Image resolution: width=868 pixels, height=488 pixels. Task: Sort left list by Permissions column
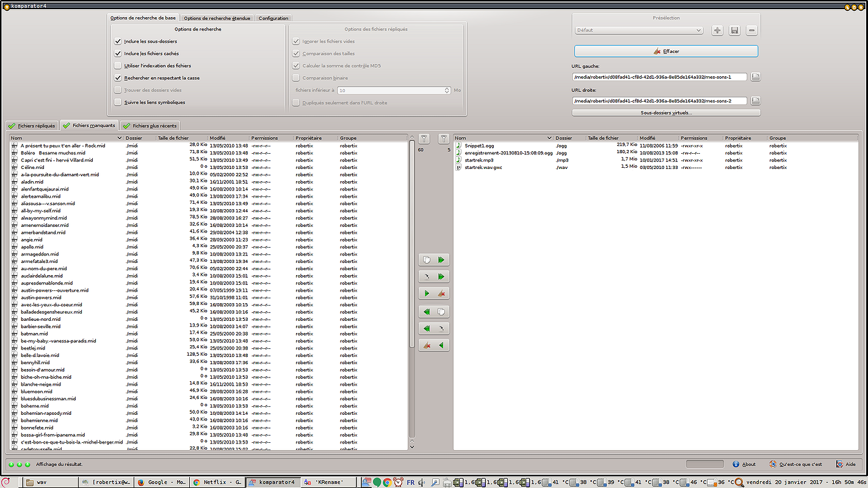(272, 138)
